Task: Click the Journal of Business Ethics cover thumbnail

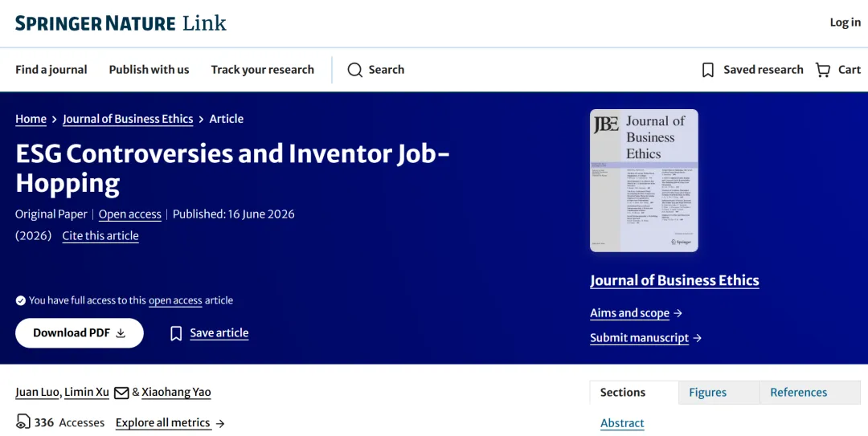Action: 644,181
